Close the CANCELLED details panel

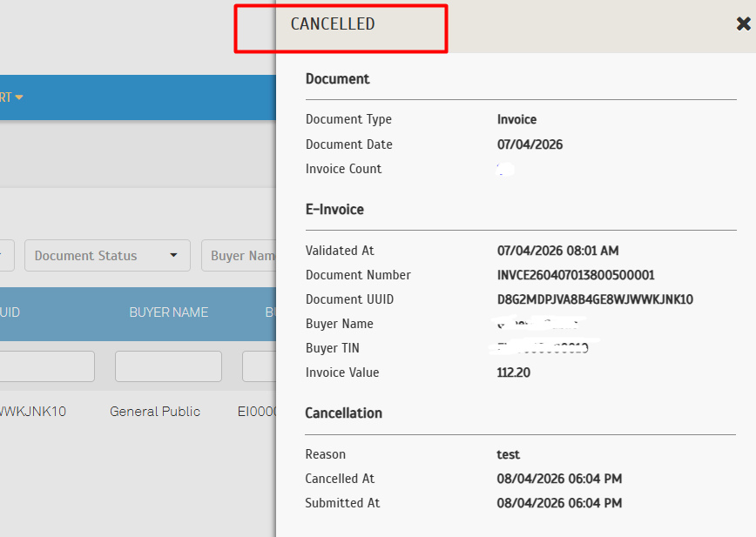[x=743, y=24]
